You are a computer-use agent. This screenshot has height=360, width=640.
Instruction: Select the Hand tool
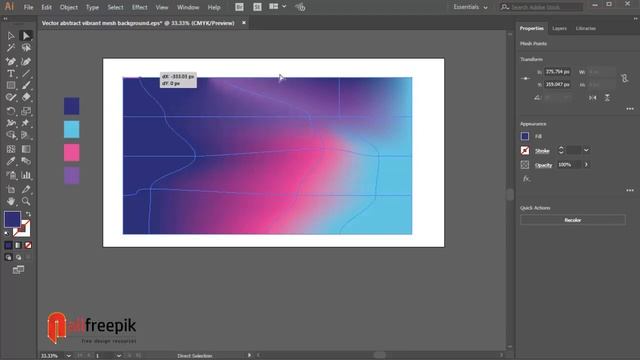point(11,201)
